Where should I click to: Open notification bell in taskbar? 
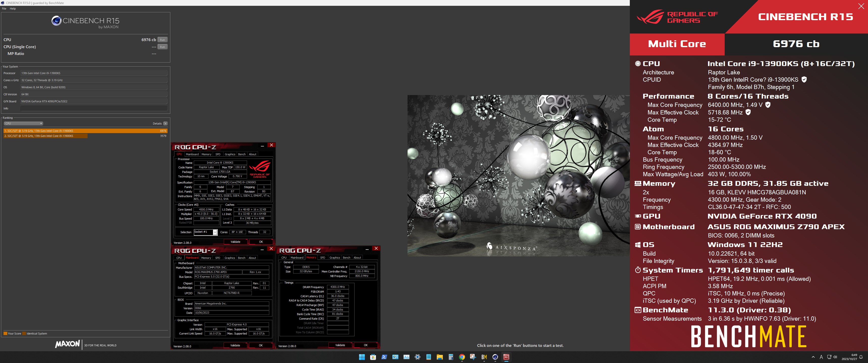861,357
